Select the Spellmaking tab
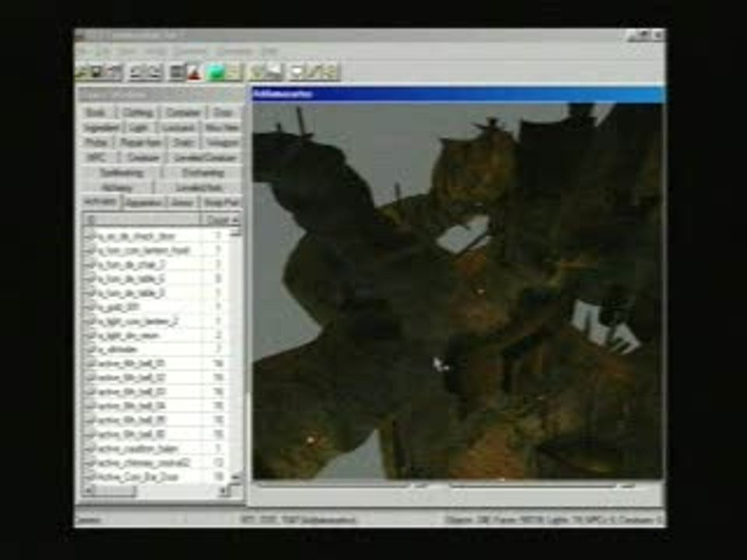 click(x=121, y=173)
